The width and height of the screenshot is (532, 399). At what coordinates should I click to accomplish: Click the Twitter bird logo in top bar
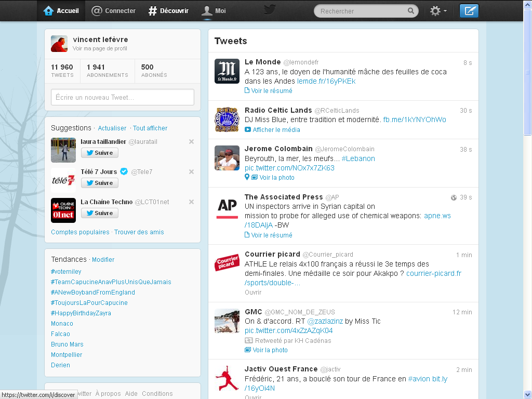pyautogui.click(x=270, y=9)
